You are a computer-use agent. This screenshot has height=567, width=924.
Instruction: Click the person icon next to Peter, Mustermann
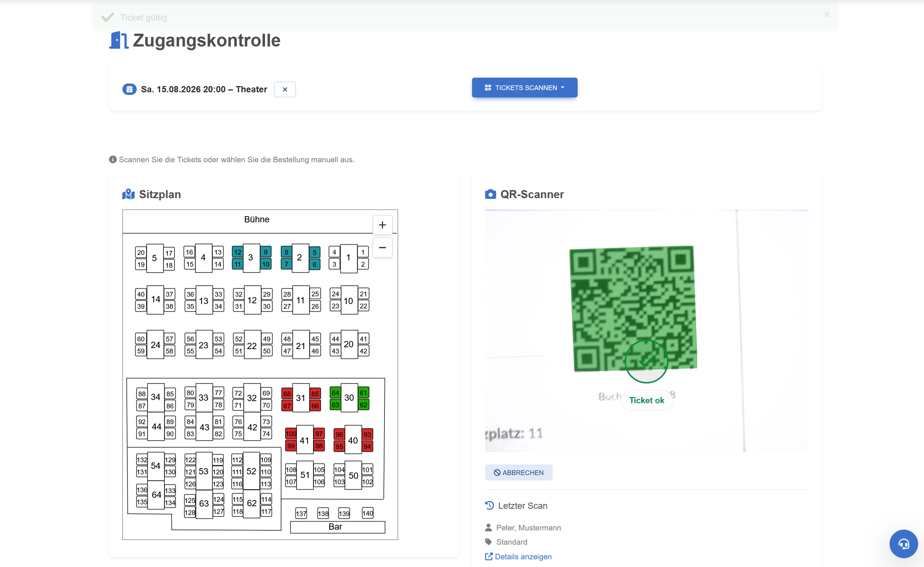488,527
